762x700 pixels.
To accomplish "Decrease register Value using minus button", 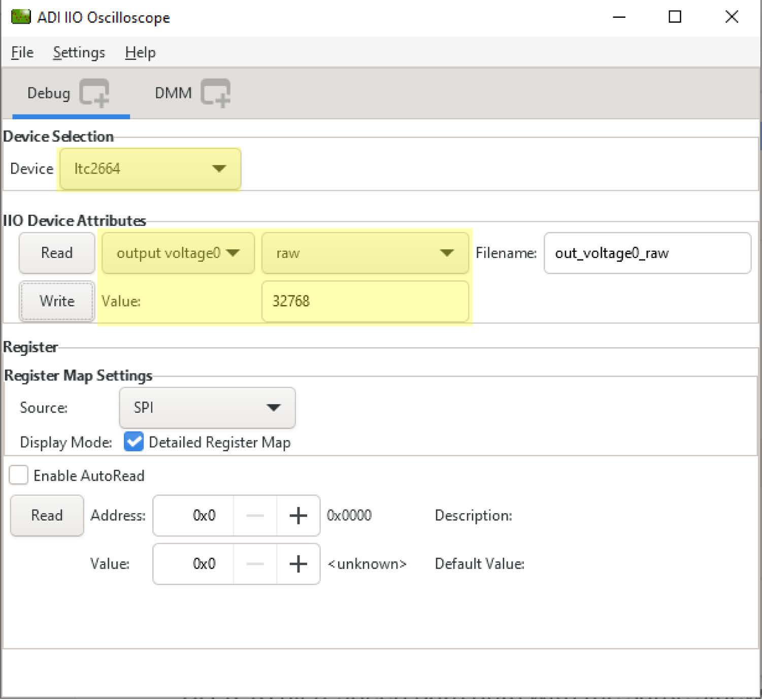I will (x=255, y=564).
